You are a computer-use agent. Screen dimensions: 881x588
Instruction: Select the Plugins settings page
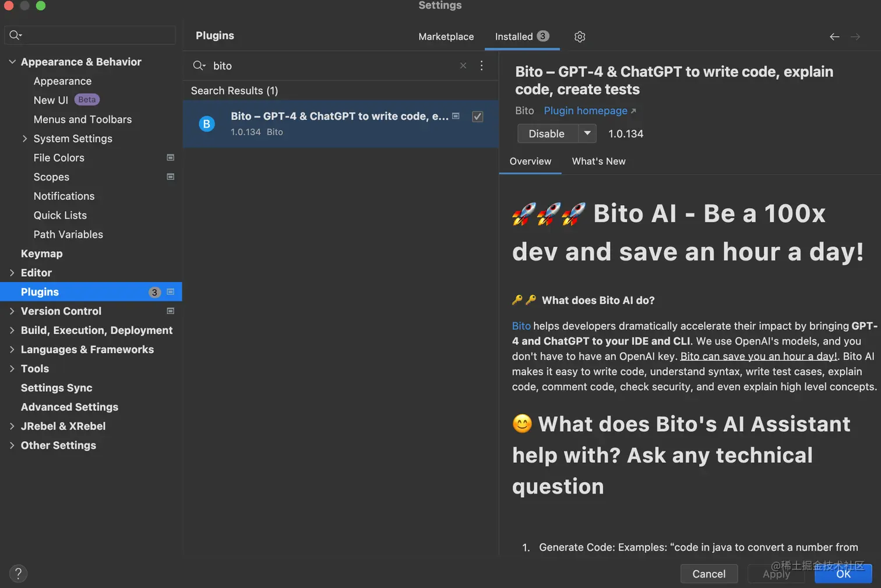[91, 292]
